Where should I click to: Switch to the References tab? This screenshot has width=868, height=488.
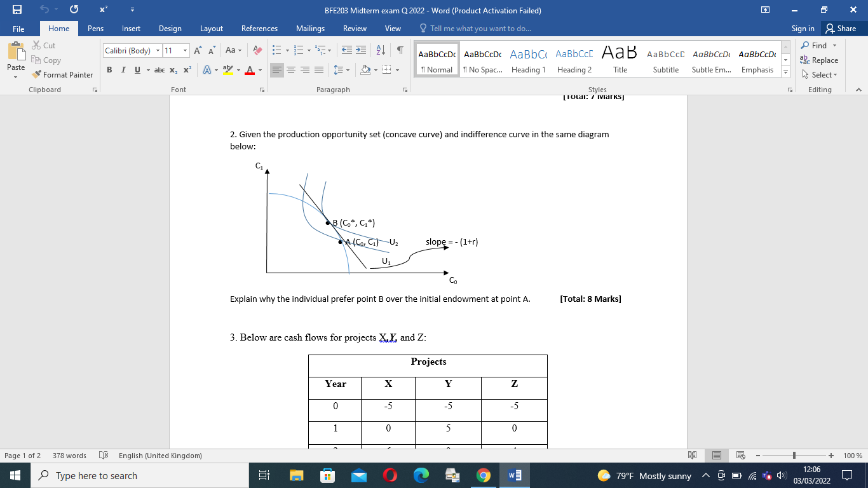(x=259, y=29)
